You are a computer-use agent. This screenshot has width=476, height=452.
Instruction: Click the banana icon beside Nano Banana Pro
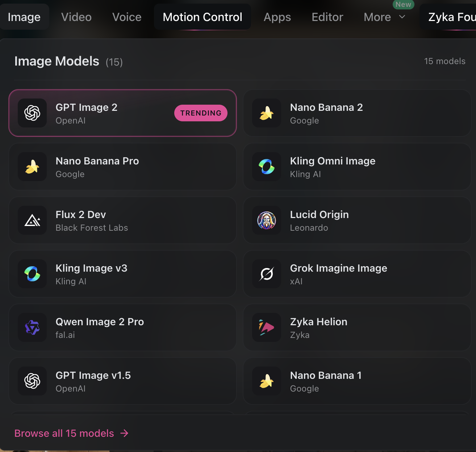(x=32, y=167)
